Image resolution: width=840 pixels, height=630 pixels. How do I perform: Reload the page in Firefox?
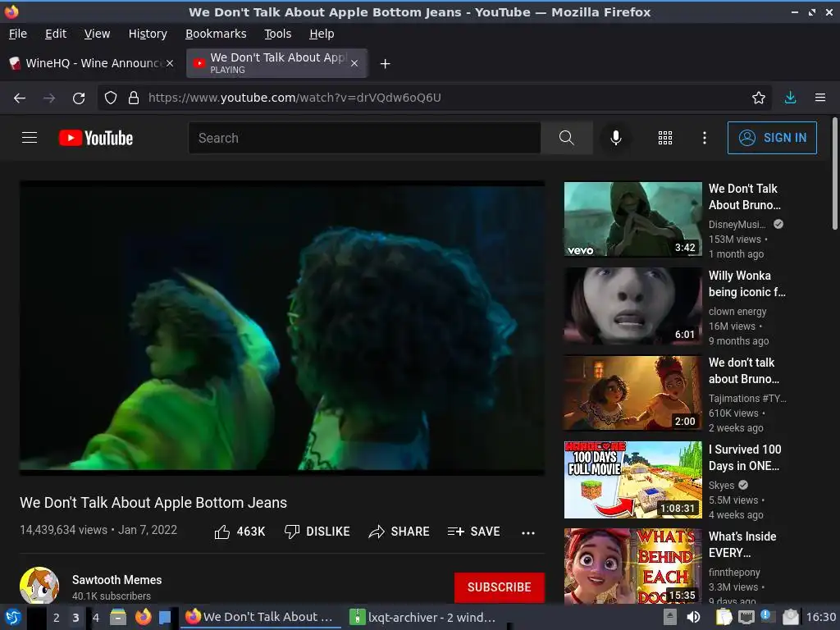tap(79, 98)
